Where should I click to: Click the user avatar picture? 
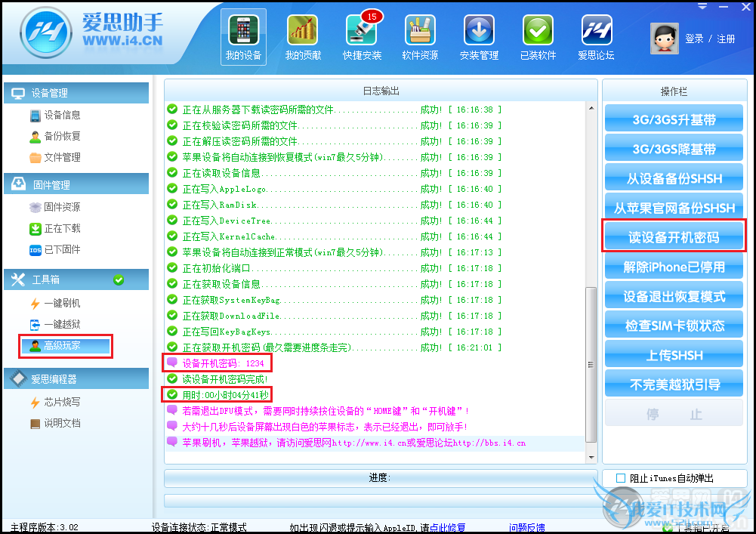665,39
